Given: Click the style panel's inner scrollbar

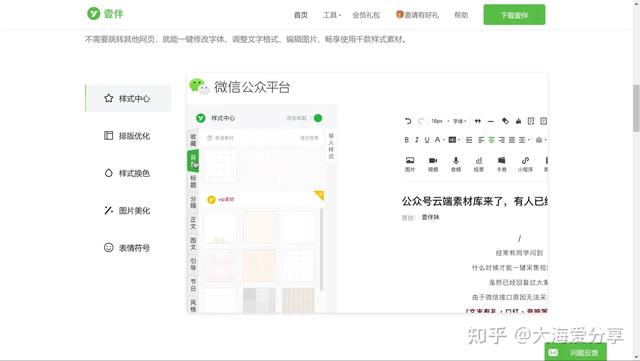Looking at the screenshot, I should point(322,249).
